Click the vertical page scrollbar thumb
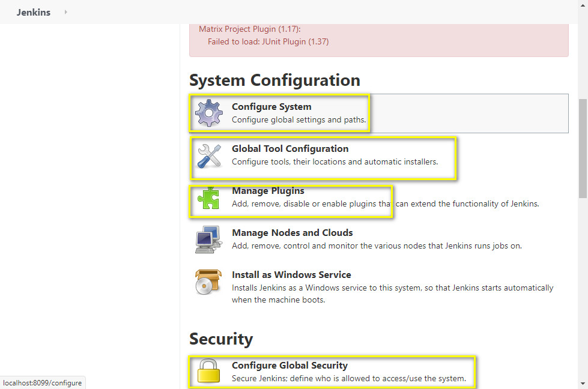This screenshot has height=389, width=588. (x=583, y=147)
